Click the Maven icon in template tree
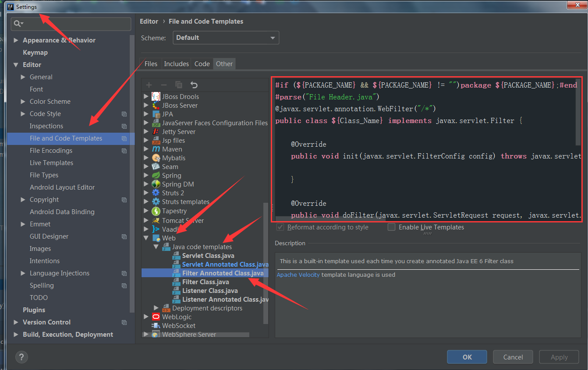The width and height of the screenshot is (588, 370). (156, 149)
